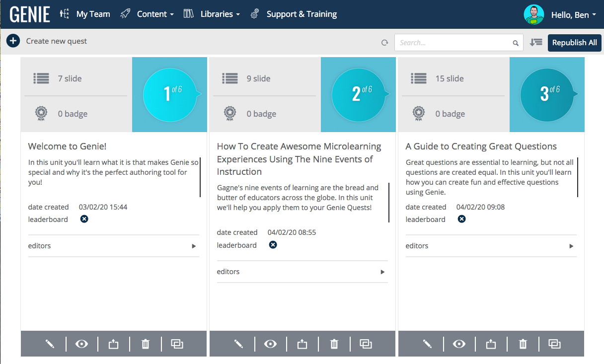
Task: Toggle leaderboard for A Guide to Creating Great Questions
Action: [x=462, y=219]
